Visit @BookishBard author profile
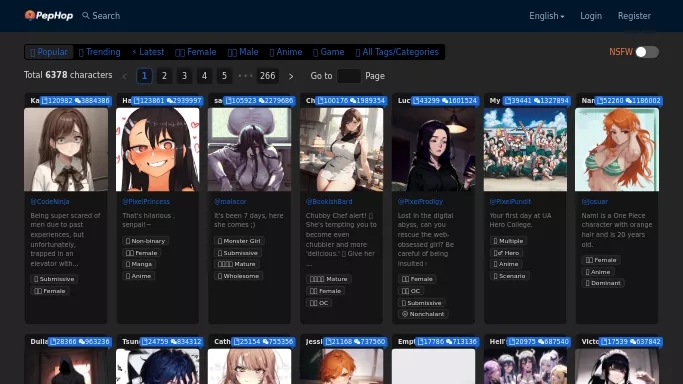 329,202
